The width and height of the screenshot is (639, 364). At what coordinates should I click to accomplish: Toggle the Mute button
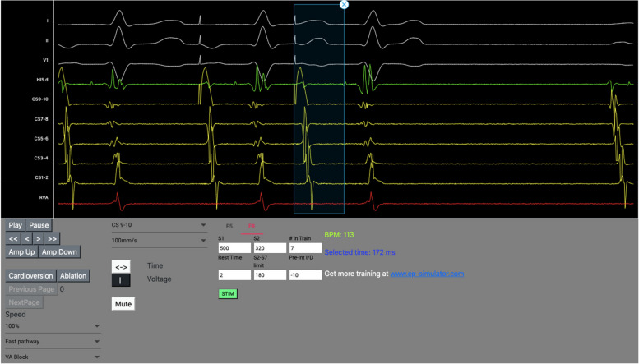tap(123, 303)
